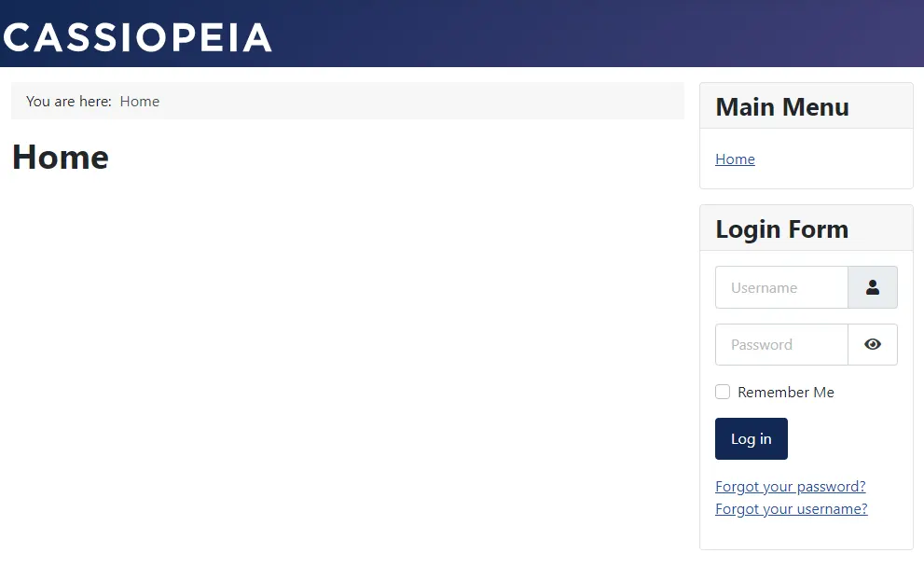Click the "You are here:" breadcrumb label
The image size is (924, 567).
pos(69,102)
